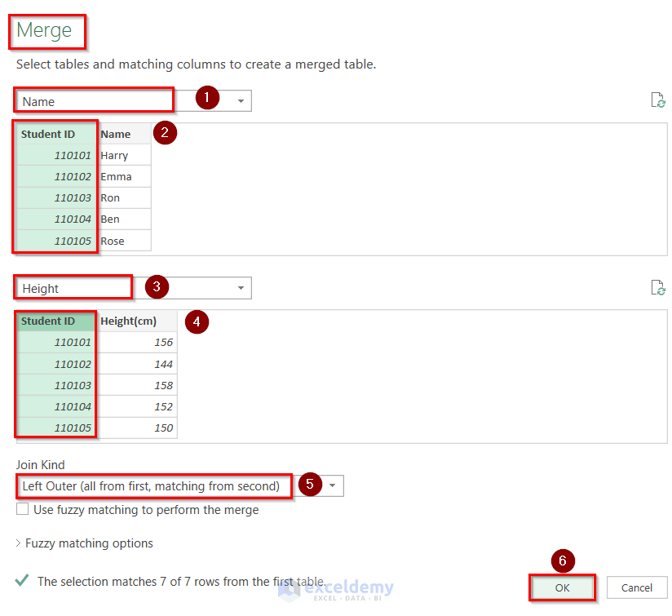Refresh the preview of the Name table
Viewport: 672px width, 616px height.
pyautogui.click(x=659, y=100)
